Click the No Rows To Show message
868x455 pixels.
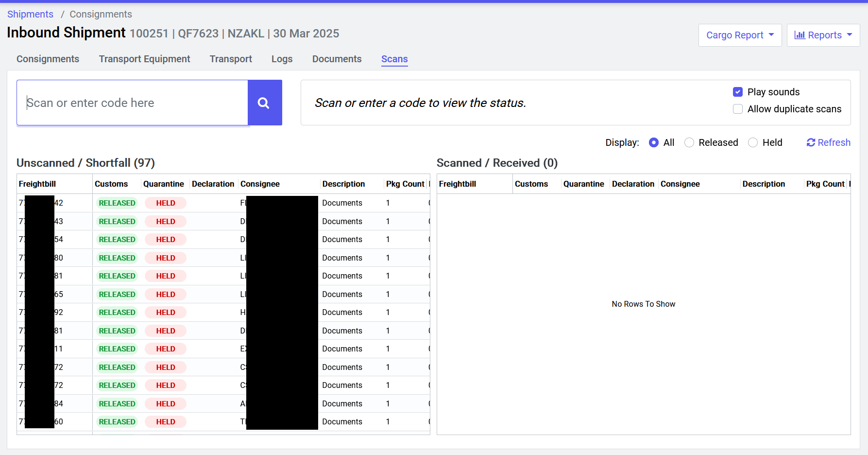pos(644,304)
